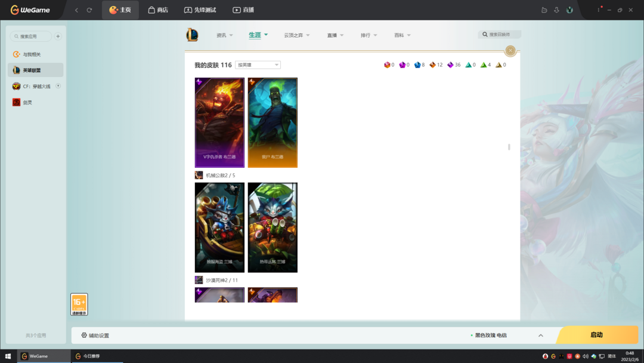Select 与我相关 in the sidebar
The image size is (644, 363).
pyautogui.click(x=36, y=54)
